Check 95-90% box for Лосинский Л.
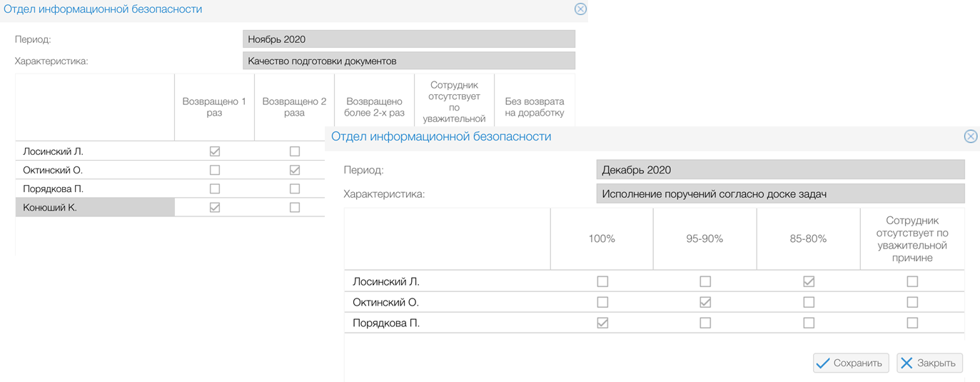 705,281
